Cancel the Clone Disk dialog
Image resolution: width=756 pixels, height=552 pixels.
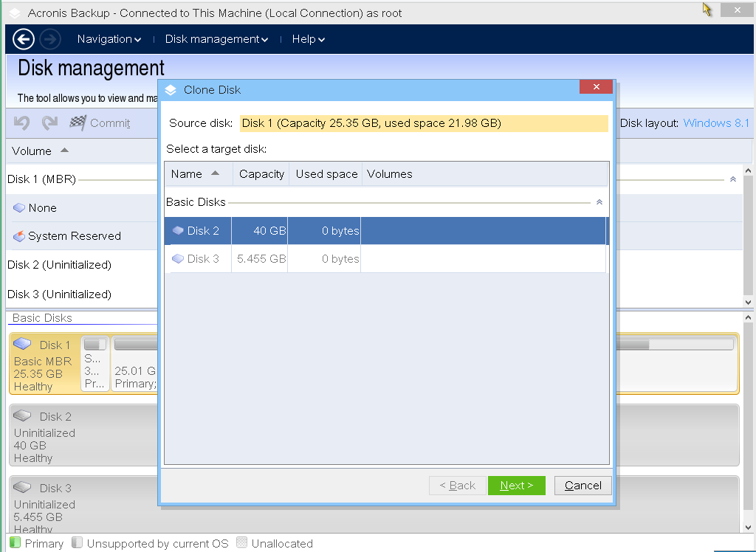[x=583, y=486]
